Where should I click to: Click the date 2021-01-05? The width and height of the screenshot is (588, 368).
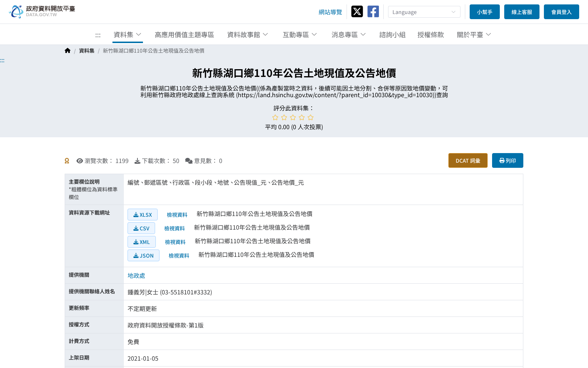tap(143, 358)
